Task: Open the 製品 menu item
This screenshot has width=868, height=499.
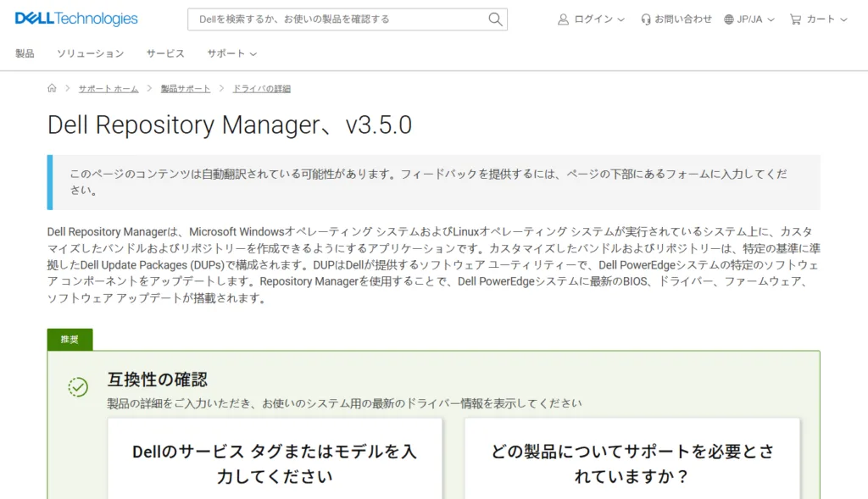Action: pos(25,53)
